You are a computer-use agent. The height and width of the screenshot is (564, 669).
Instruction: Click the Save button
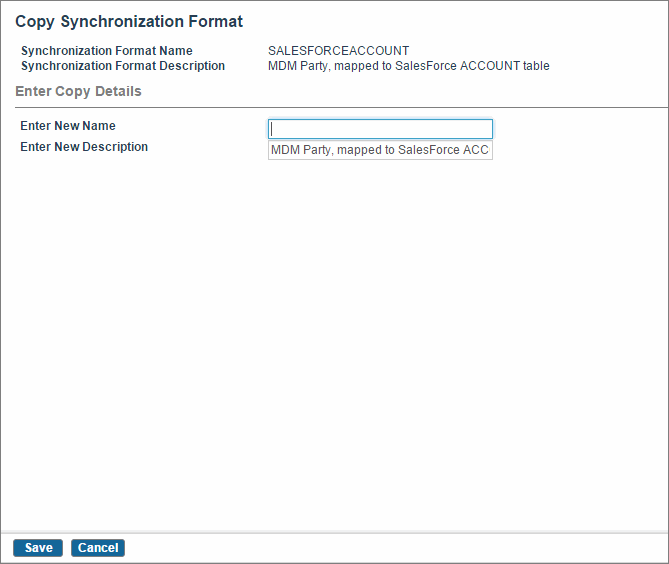tap(38, 548)
